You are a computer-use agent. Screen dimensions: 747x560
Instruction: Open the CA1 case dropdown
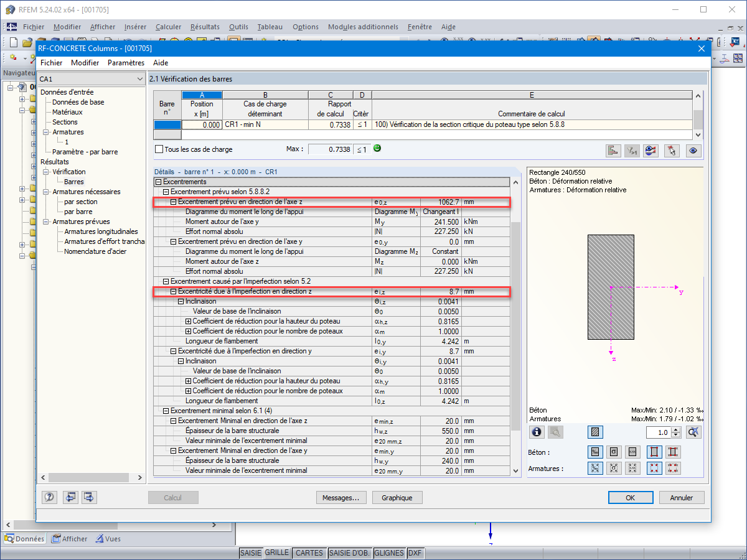(x=139, y=79)
